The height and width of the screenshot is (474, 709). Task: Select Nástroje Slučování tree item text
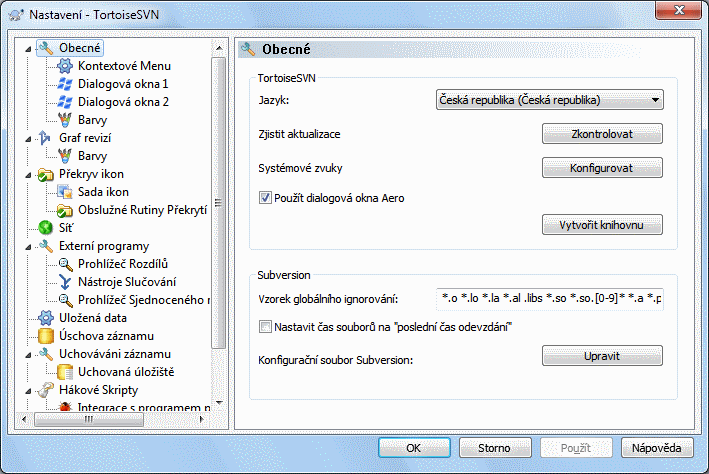(127, 282)
